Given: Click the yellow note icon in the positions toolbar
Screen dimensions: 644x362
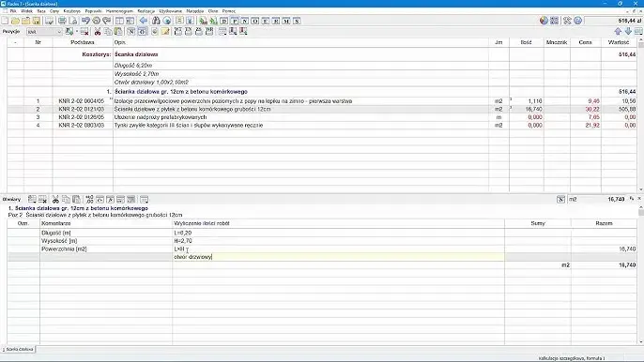Looking at the screenshot, I should pos(165,32).
